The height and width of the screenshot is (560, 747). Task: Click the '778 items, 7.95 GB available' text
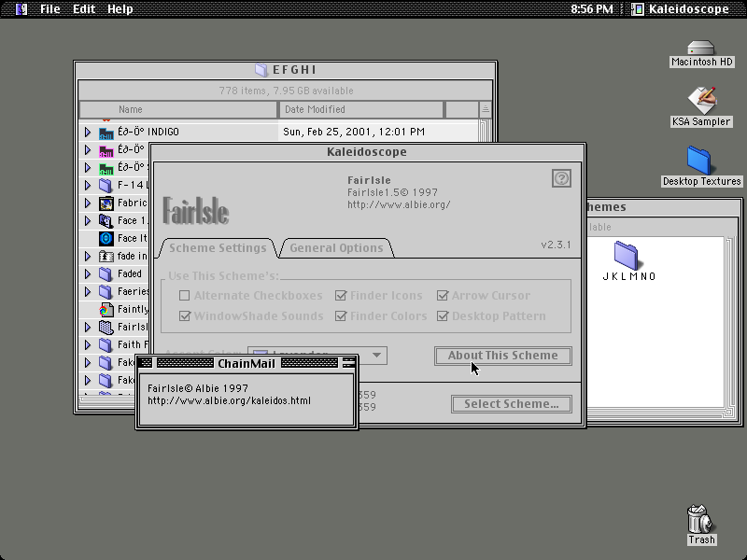pyautogui.click(x=286, y=91)
